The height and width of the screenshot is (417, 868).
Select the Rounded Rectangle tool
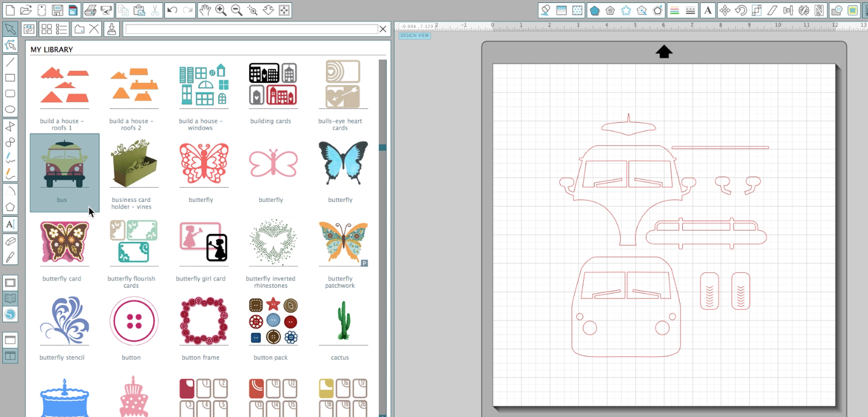tap(10, 94)
